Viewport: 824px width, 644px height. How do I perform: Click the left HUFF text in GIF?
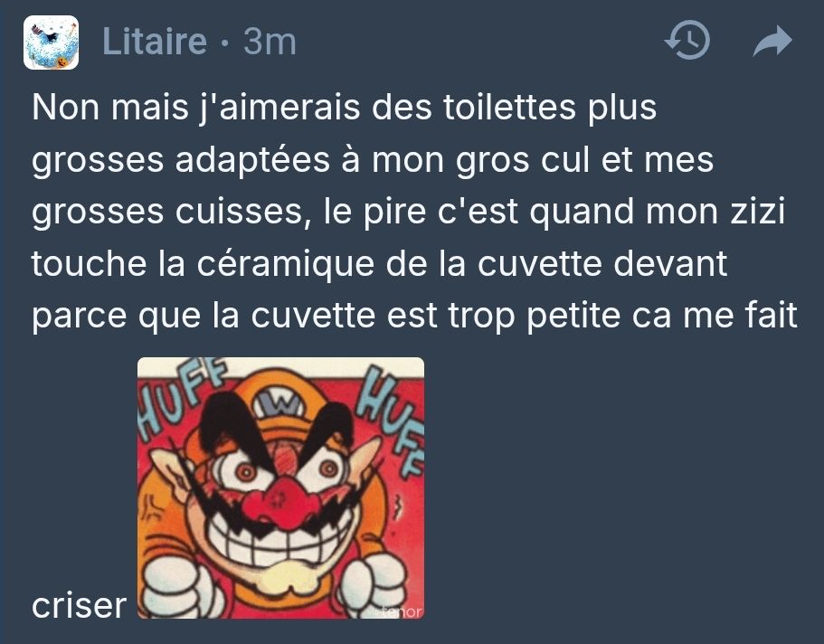tap(181, 393)
